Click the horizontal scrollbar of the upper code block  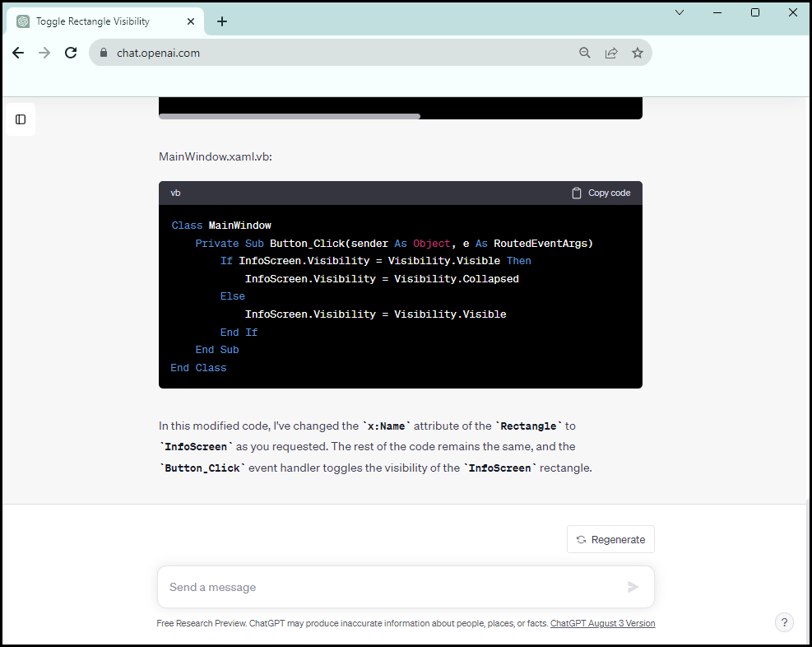(x=290, y=117)
